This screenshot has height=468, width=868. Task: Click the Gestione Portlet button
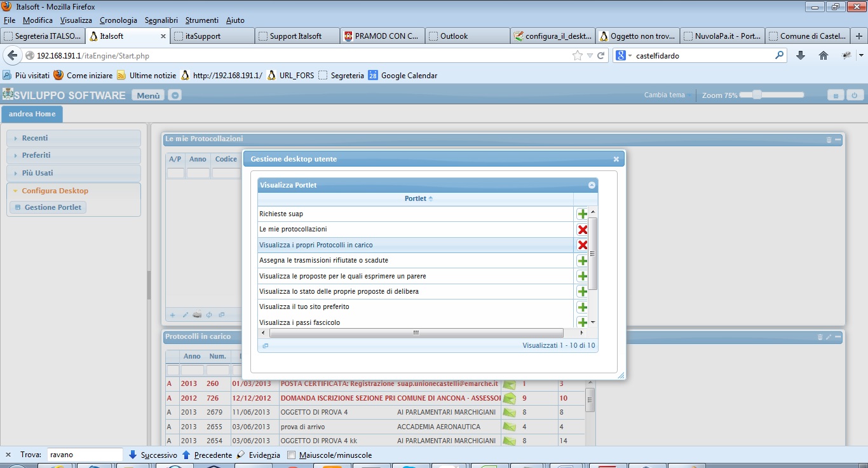tap(48, 207)
